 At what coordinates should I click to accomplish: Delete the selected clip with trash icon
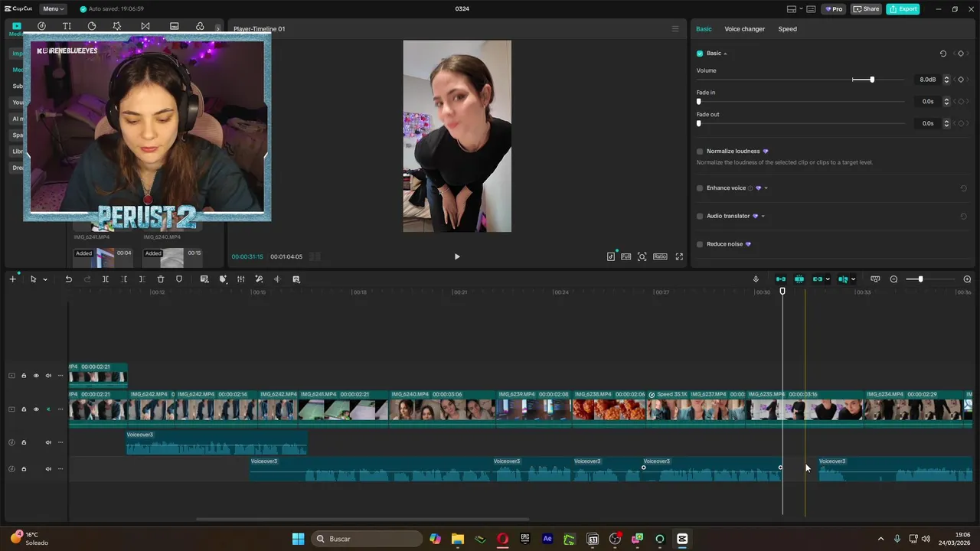coord(161,279)
